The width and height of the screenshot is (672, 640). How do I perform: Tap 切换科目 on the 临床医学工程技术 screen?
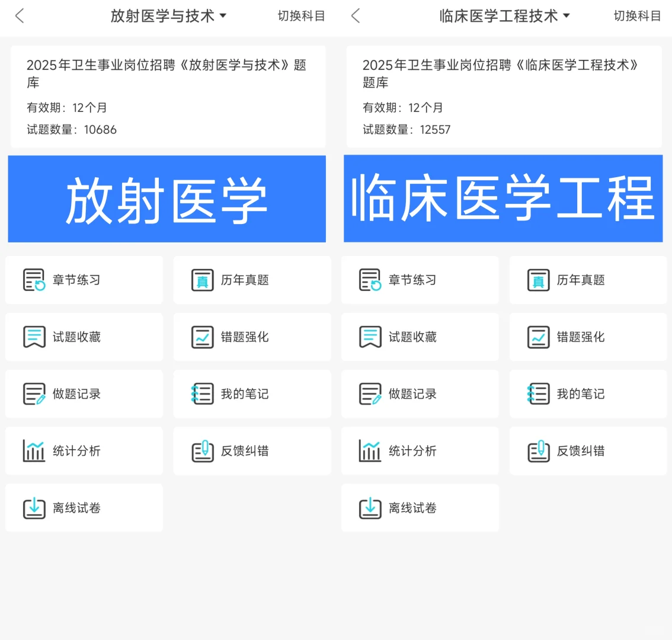637,16
